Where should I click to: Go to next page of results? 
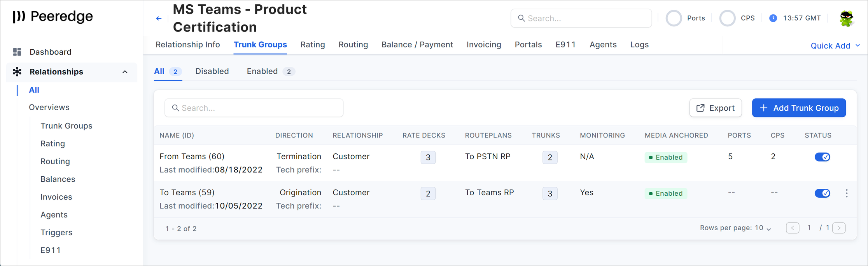839,228
